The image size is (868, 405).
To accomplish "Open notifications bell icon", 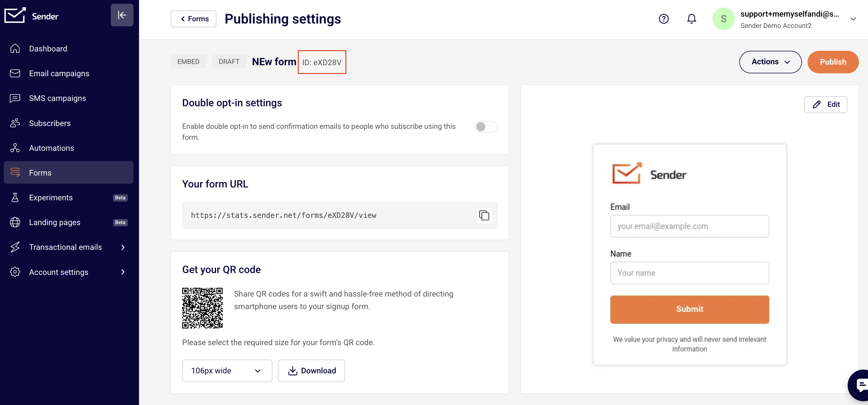I will click(691, 19).
